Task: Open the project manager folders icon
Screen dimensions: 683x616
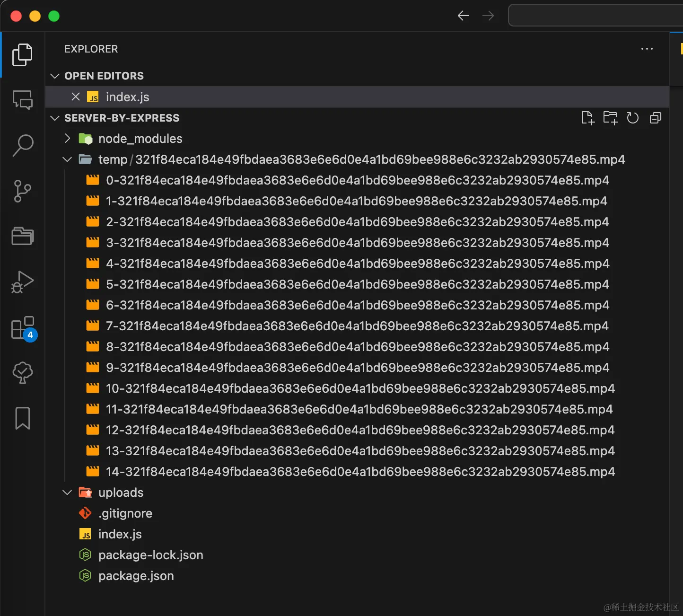Action: tap(22, 236)
